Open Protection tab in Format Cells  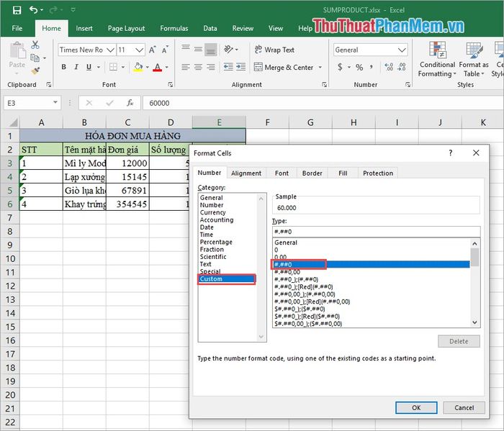pyautogui.click(x=378, y=173)
